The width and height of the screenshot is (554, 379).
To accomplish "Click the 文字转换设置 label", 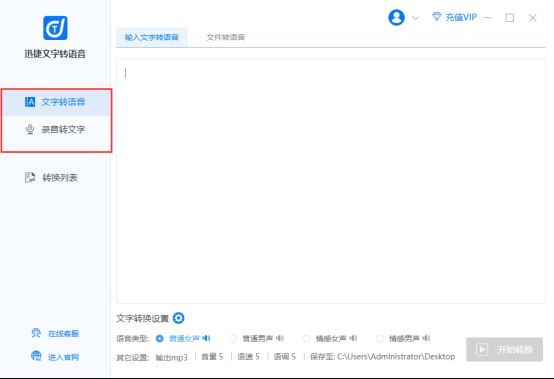I will pyautogui.click(x=143, y=318).
